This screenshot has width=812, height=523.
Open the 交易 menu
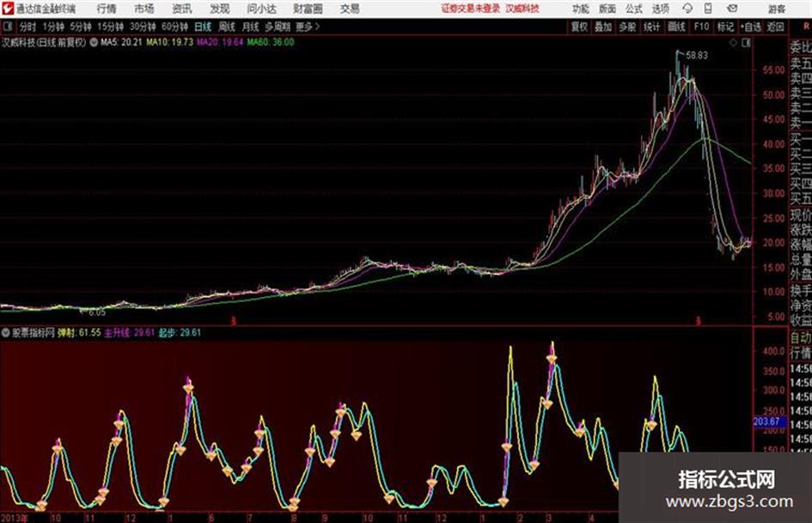point(350,9)
